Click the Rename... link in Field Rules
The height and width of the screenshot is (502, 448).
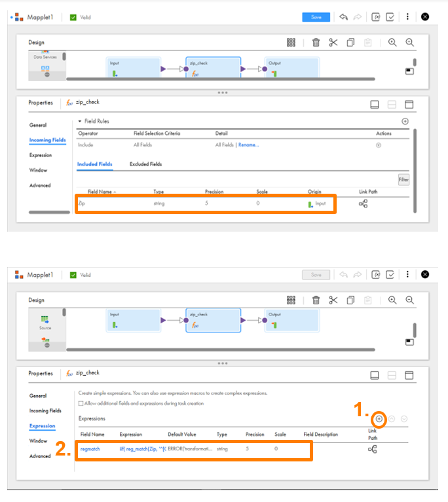249,145
